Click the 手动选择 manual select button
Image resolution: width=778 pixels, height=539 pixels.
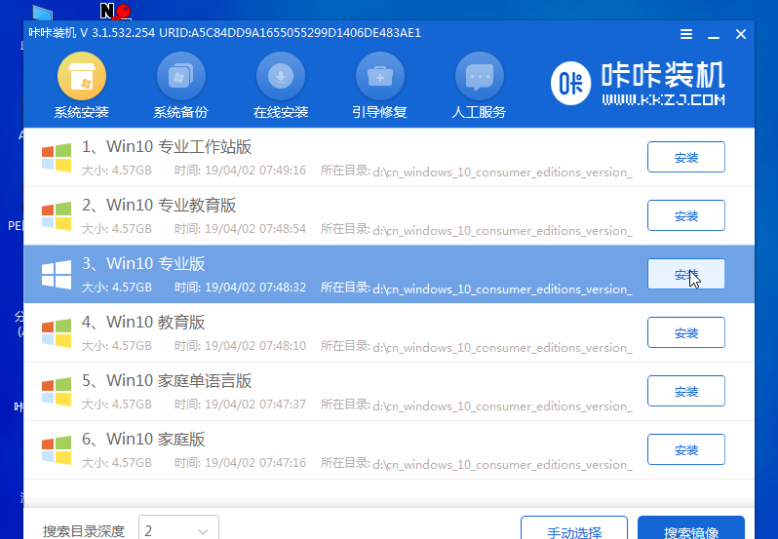point(574,530)
